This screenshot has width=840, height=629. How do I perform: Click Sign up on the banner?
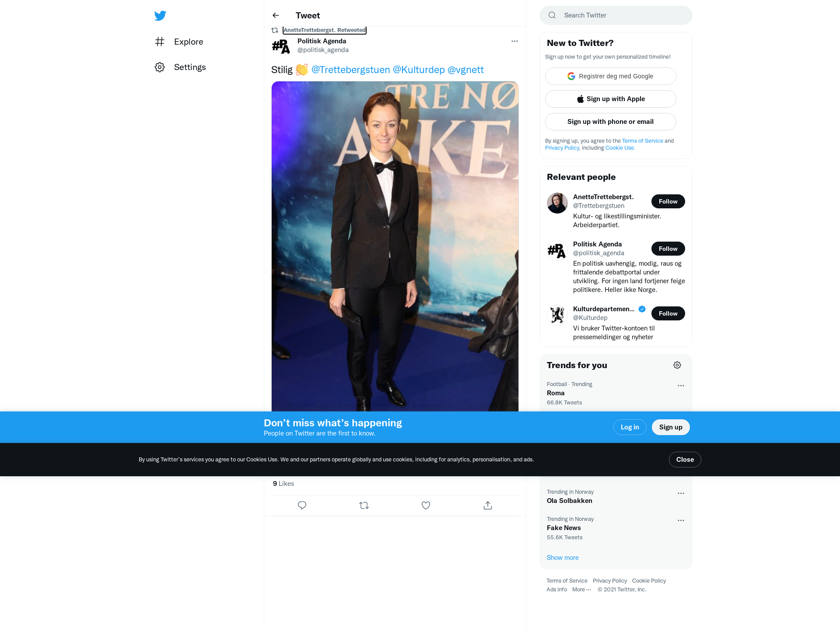pyautogui.click(x=671, y=427)
